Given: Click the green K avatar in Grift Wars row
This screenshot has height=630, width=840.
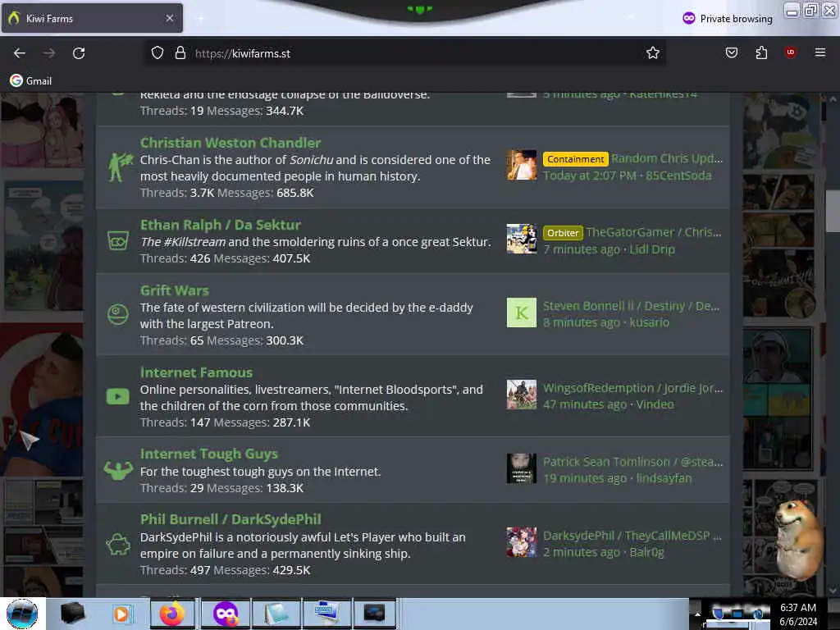Looking at the screenshot, I should [521, 313].
